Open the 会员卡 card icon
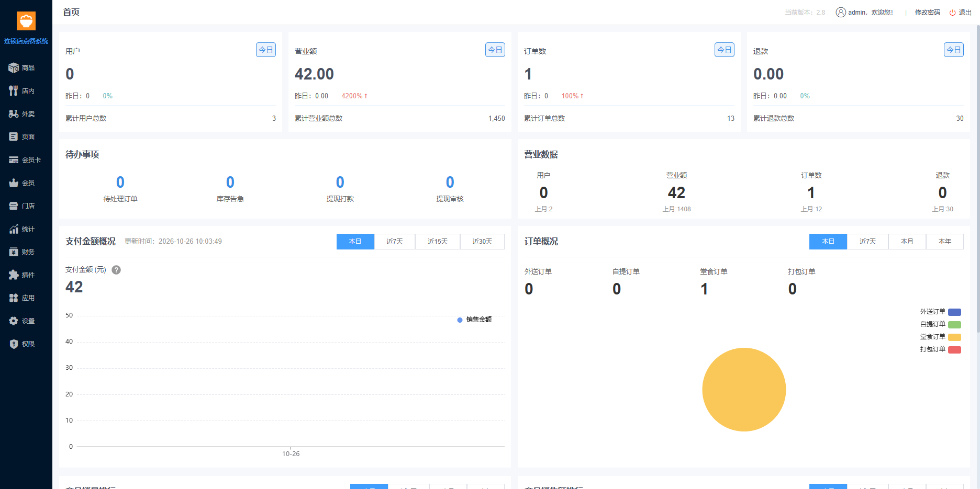980x489 pixels. [x=14, y=160]
